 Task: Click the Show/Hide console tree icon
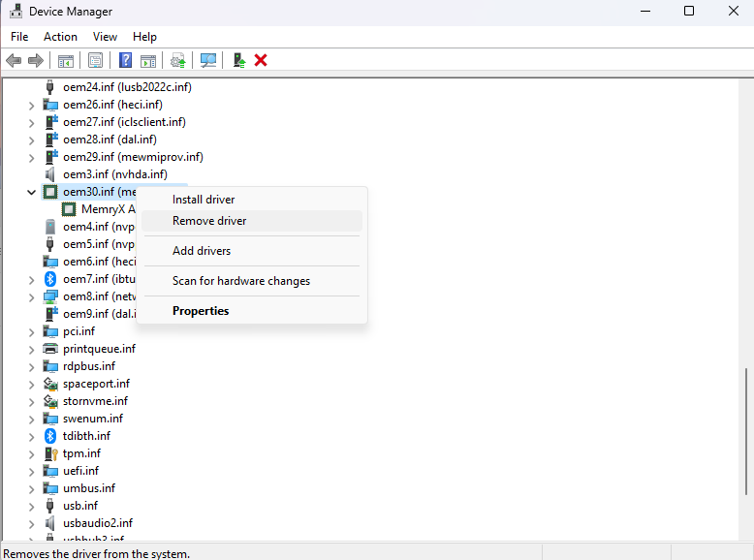click(x=66, y=60)
